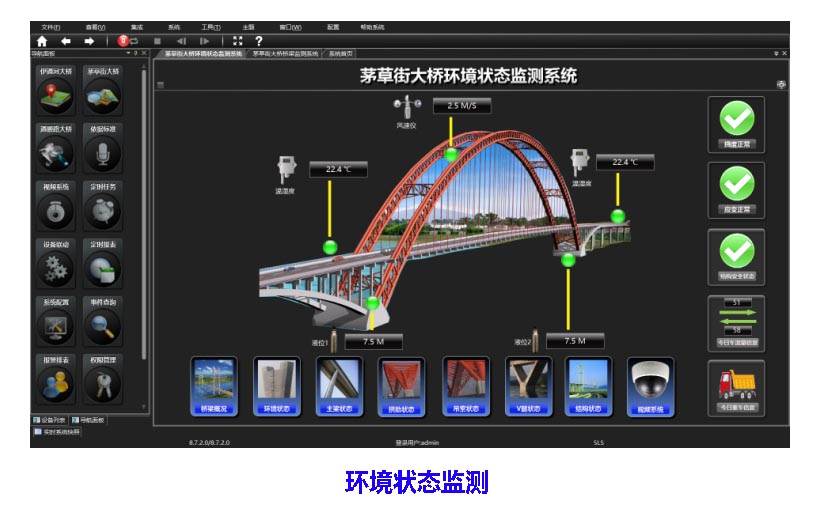Click the top green checkmark status button

[x=736, y=123]
